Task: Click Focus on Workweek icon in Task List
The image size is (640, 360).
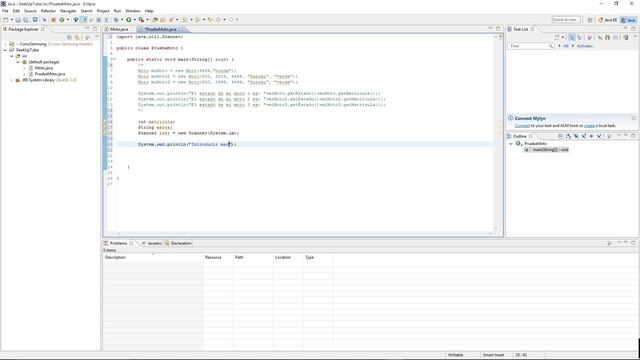Action: (589, 37)
